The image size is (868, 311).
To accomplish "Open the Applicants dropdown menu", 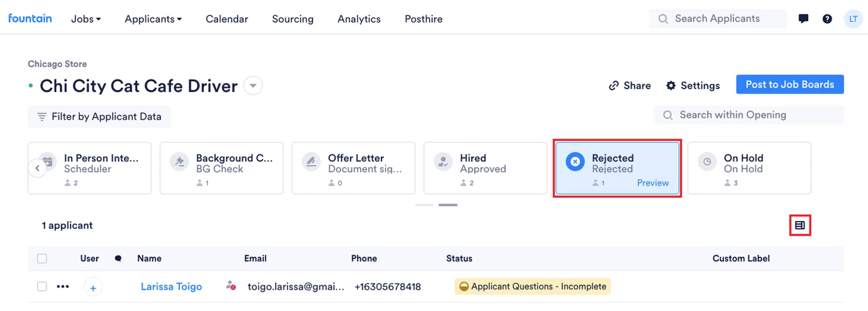I will (153, 19).
